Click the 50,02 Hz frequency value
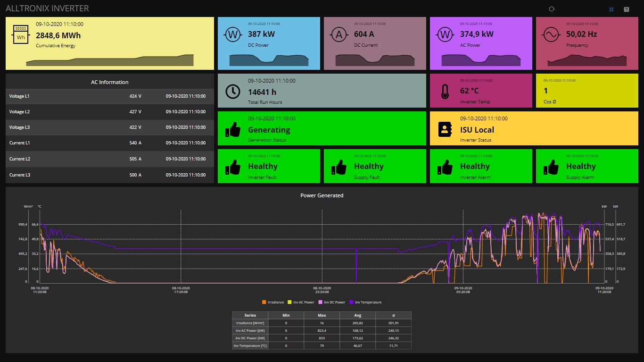 pyautogui.click(x=581, y=34)
